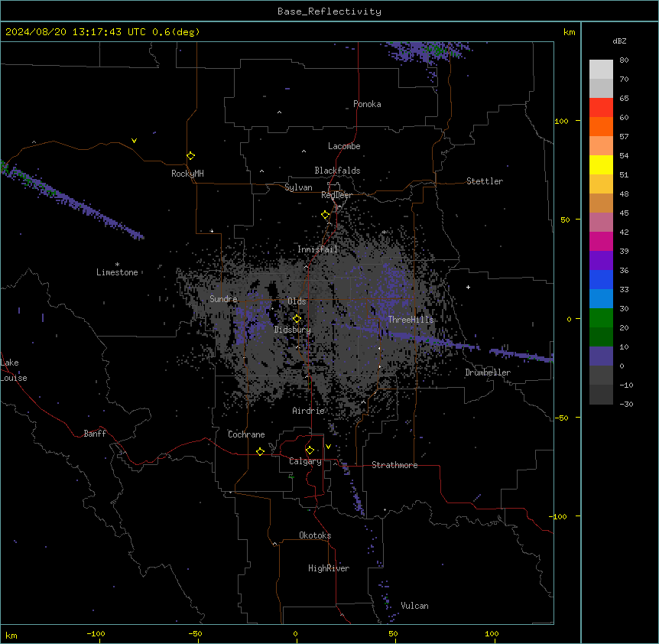Click the yellow diamond marker above Cochrane
Viewport: 659px width, 644px height.
click(x=260, y=451)
